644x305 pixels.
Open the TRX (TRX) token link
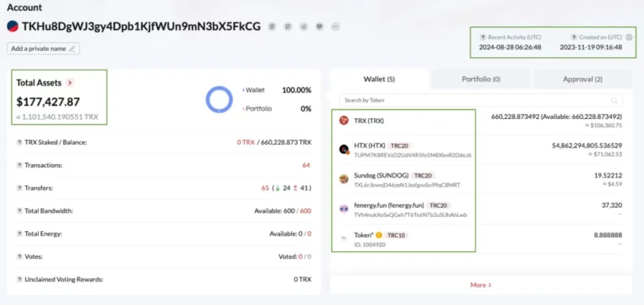(369, 121)
